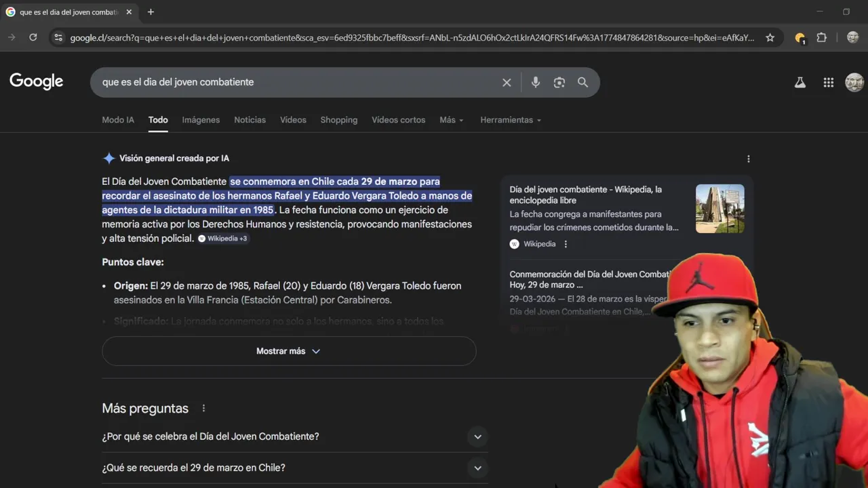Restore the browser window

846,12
